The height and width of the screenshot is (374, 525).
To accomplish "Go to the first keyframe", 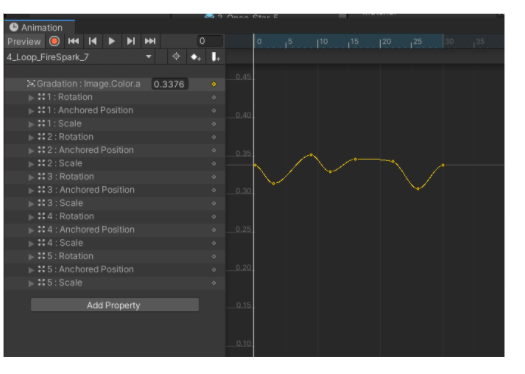I will [x=73, y=41].
